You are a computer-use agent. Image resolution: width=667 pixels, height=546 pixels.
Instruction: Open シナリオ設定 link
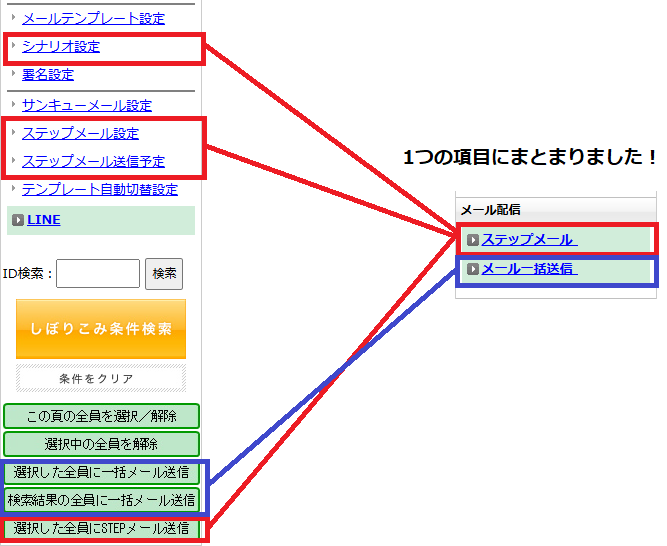(x=61, y=46)
